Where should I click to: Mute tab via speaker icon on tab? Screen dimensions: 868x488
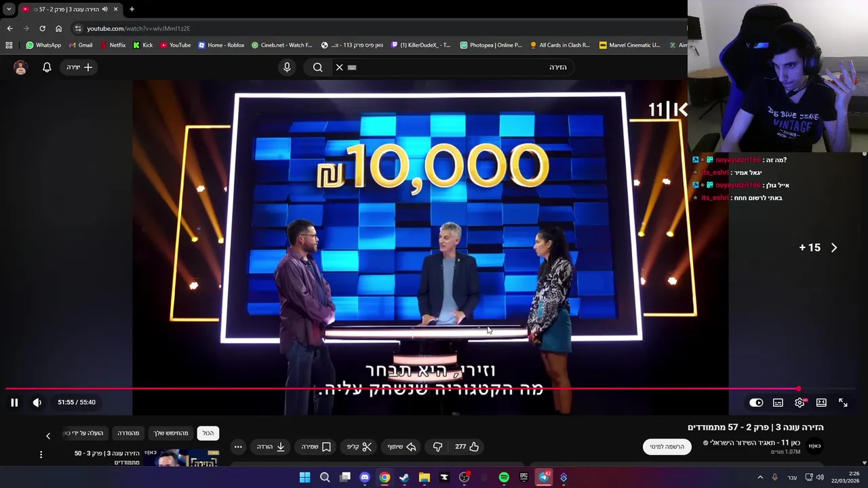coord(104,9)
